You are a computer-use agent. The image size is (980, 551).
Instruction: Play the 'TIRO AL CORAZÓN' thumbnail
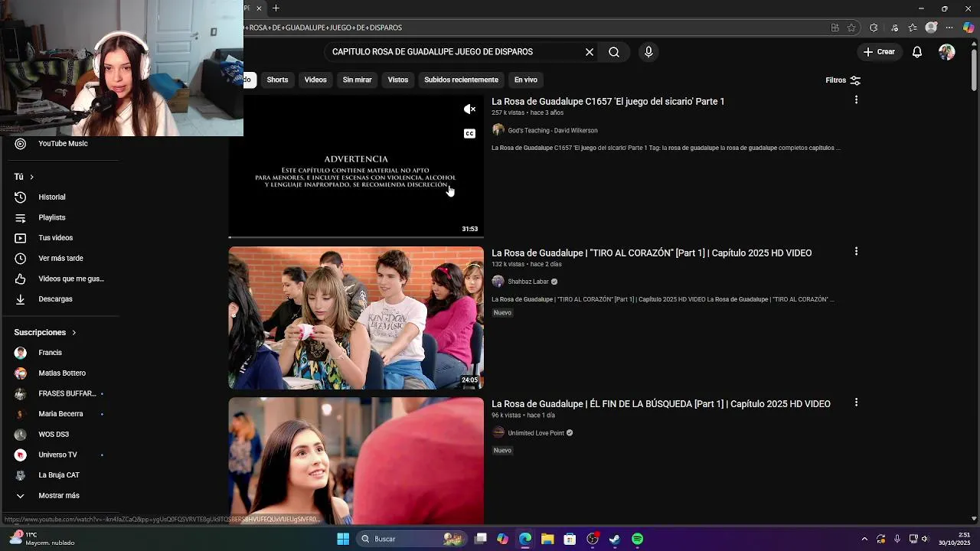pyautogui.click(x=356, y=318)
